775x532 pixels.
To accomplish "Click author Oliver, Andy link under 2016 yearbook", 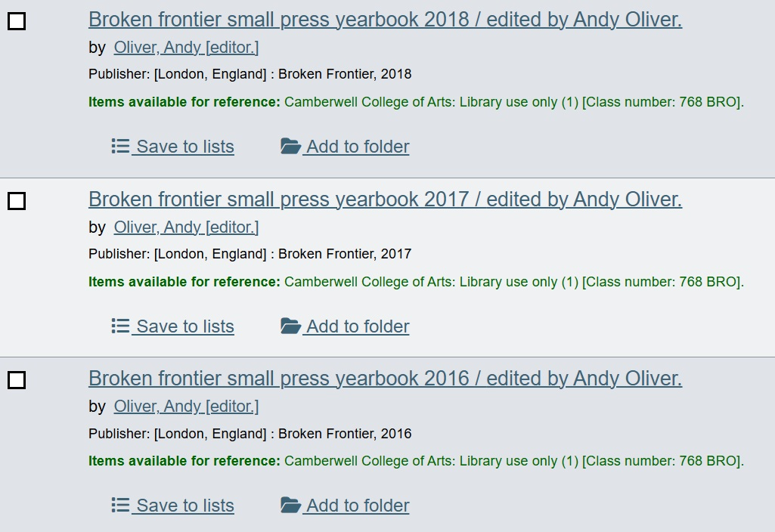I will point(186,407).
